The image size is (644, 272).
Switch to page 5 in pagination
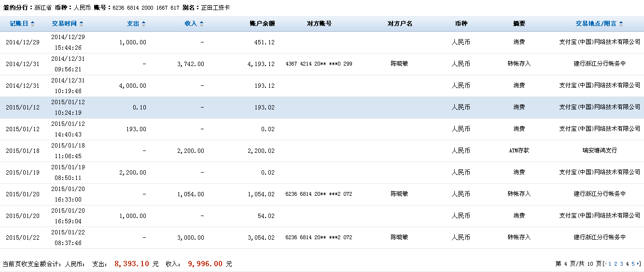coord(633,264)
